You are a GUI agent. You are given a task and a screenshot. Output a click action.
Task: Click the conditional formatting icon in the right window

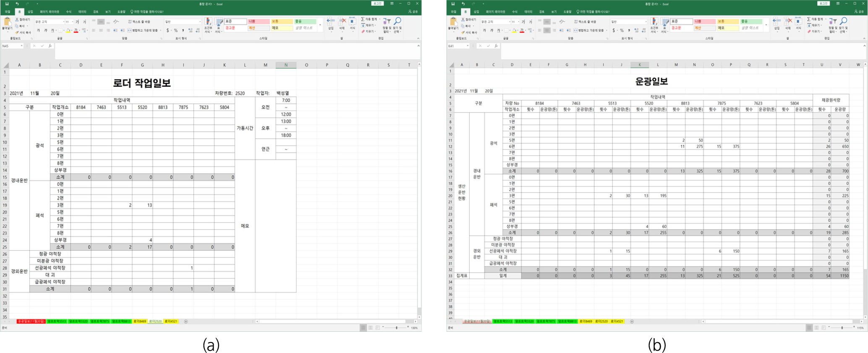pyautogui.click(x=654, y=22)
